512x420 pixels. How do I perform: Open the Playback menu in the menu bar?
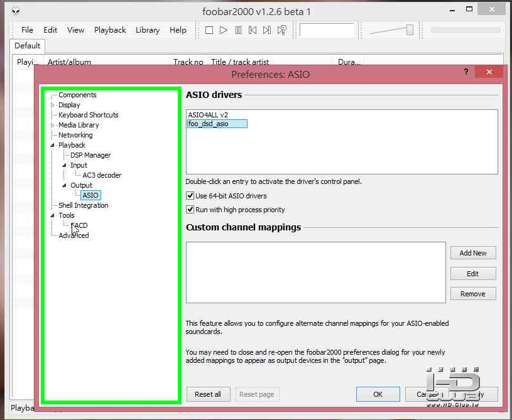pyautogui.click(x=110, y=30)
